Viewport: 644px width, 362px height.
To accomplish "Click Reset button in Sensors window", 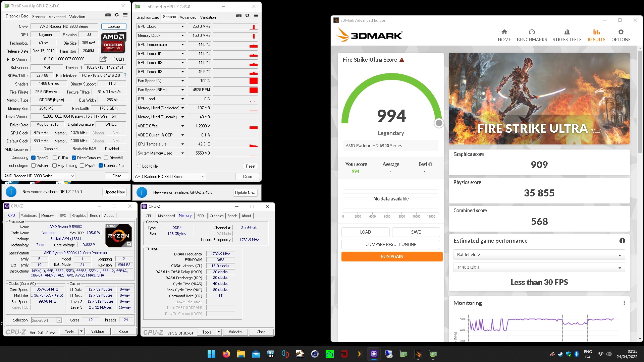I will coord(251,166).
